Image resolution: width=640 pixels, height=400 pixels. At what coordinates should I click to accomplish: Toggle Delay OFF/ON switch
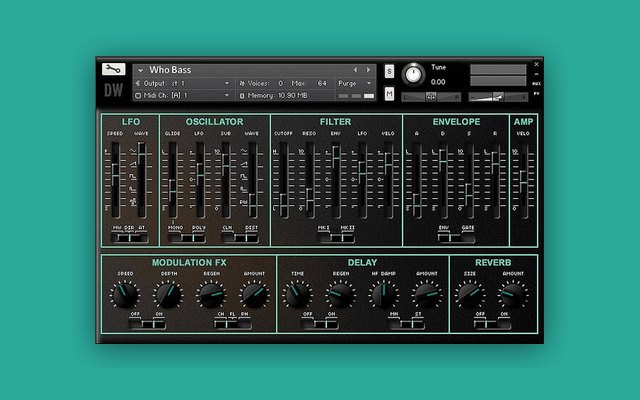pos(320,324)
